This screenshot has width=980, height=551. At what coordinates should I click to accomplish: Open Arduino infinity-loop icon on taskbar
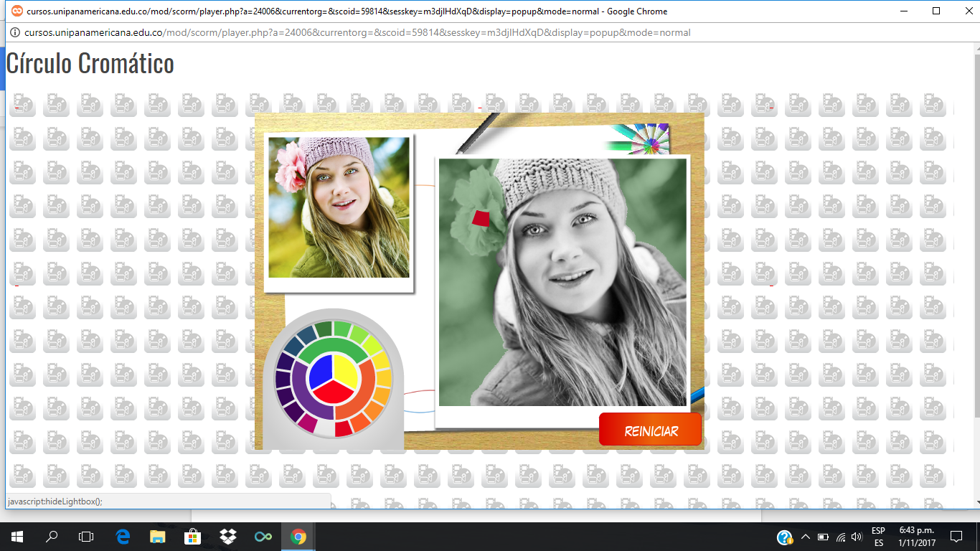pyautogui.click(x=263, y=537)
